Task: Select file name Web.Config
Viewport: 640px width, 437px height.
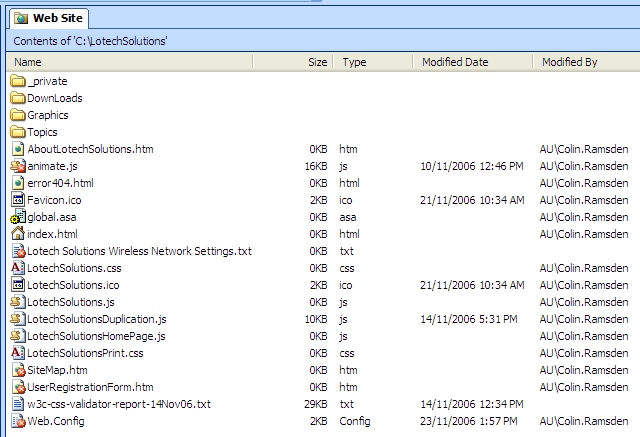Action: [x=56, y=421]
